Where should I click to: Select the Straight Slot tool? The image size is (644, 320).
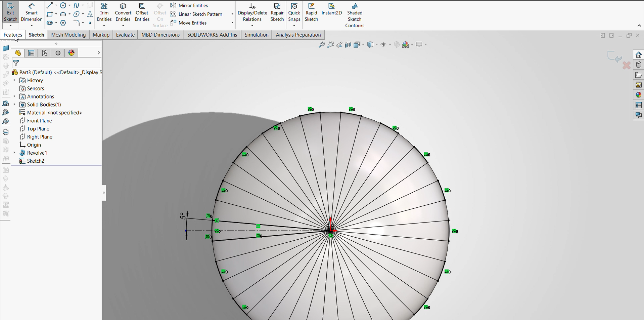coord(50,23)
